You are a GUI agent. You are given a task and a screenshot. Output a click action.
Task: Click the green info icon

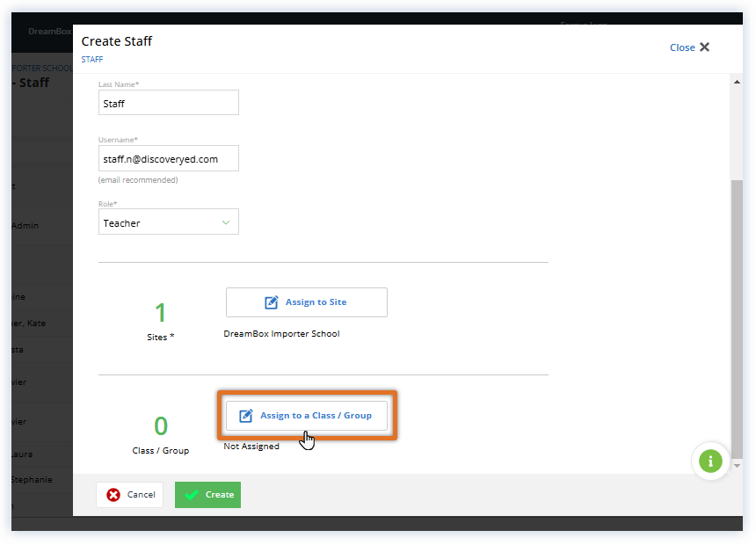tap(710, 461)
